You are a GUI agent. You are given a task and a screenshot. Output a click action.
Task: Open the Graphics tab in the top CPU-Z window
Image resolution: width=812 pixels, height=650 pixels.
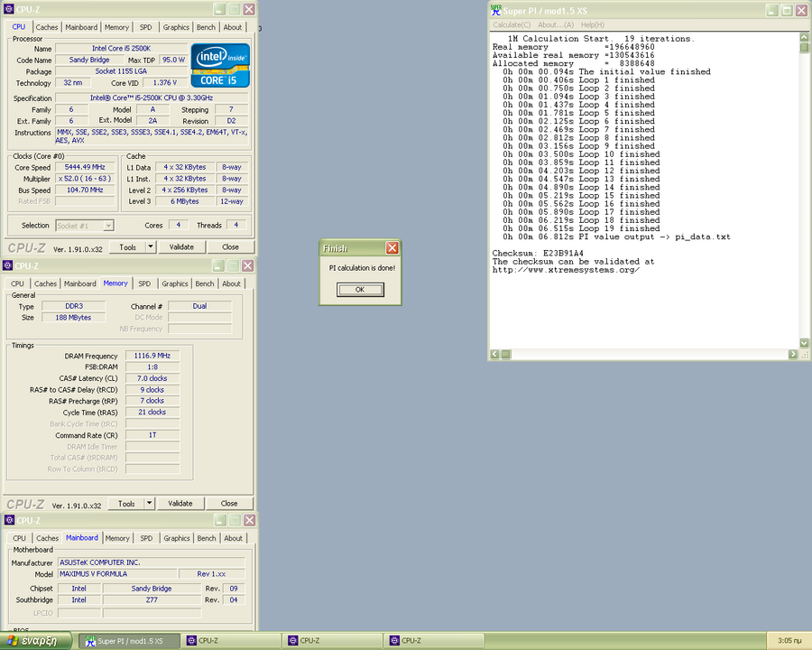click(x=176, y=27)
